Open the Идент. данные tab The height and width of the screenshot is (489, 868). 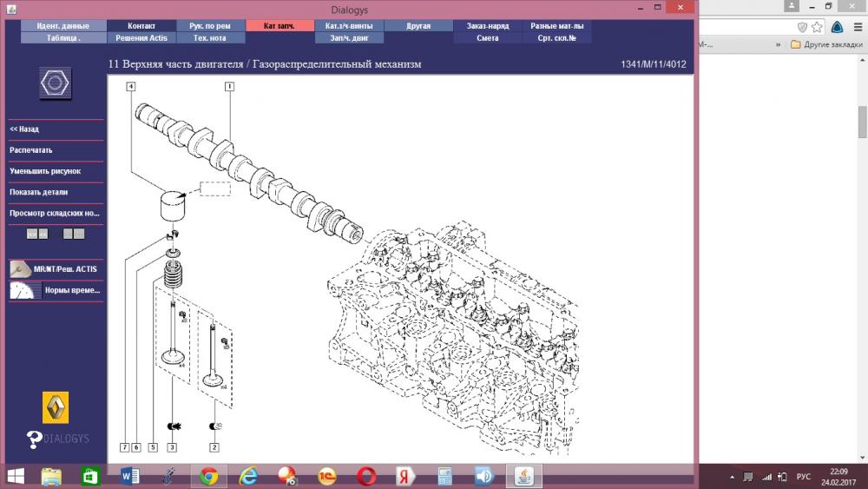click(x=63, y=25)
